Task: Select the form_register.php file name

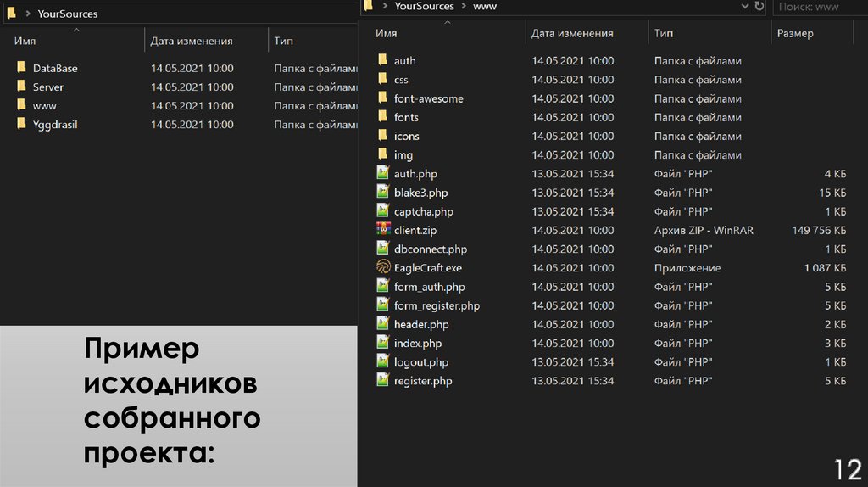Action: 437,305
